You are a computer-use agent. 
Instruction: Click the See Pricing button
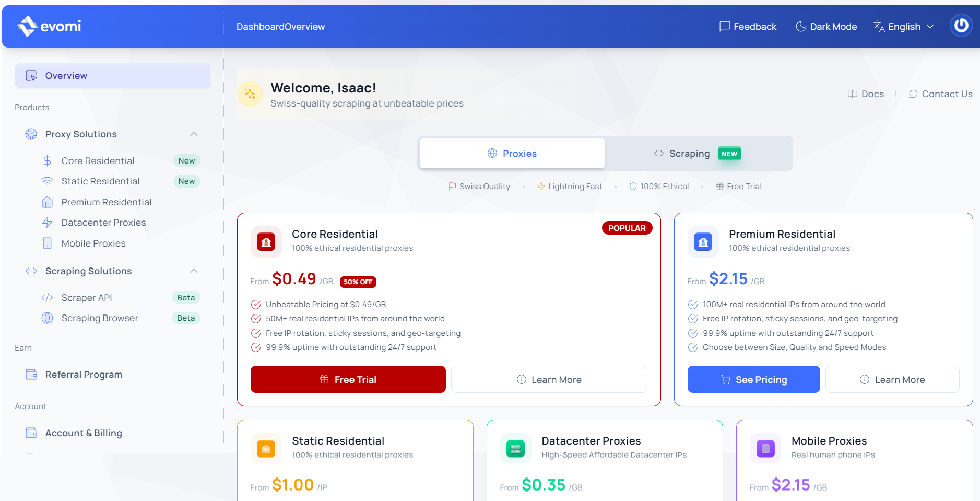pyautogui.click(x=754, y=379)
